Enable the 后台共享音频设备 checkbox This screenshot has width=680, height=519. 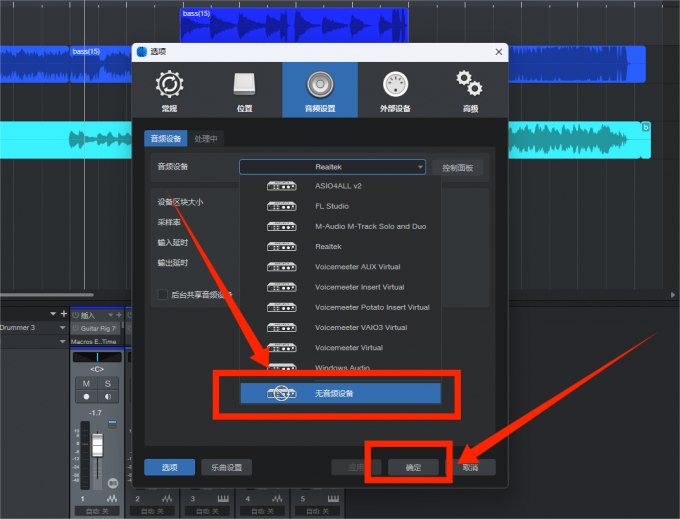tap(163, 295)
